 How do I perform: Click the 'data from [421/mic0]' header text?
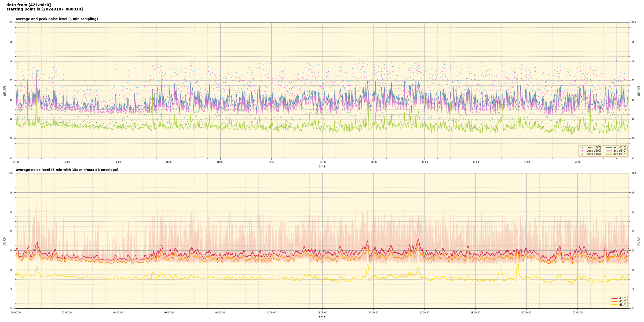tap(28, 5)
